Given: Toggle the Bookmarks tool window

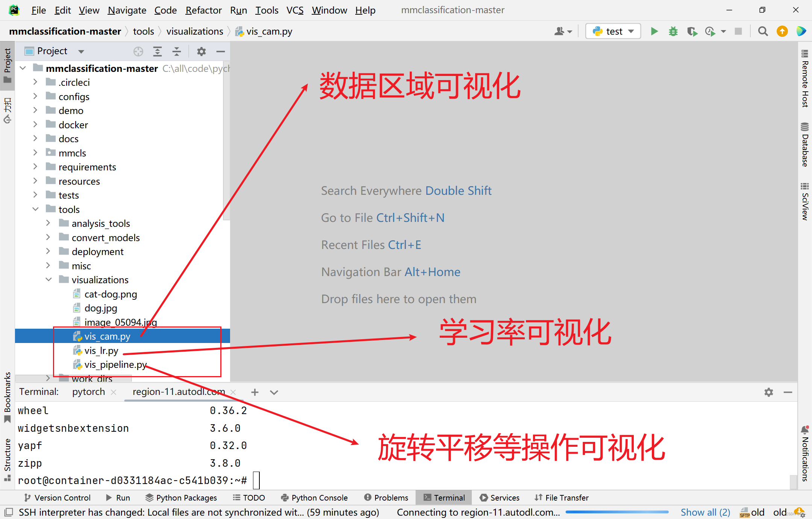Looking at the screenshot, I should pos(7,397).
